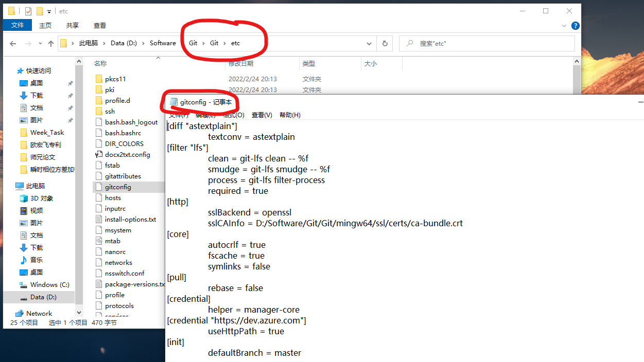Select the bash.bashrc file icon
Image resolution: width=644 pixels, height=362 pixels.
pos(99,133)
